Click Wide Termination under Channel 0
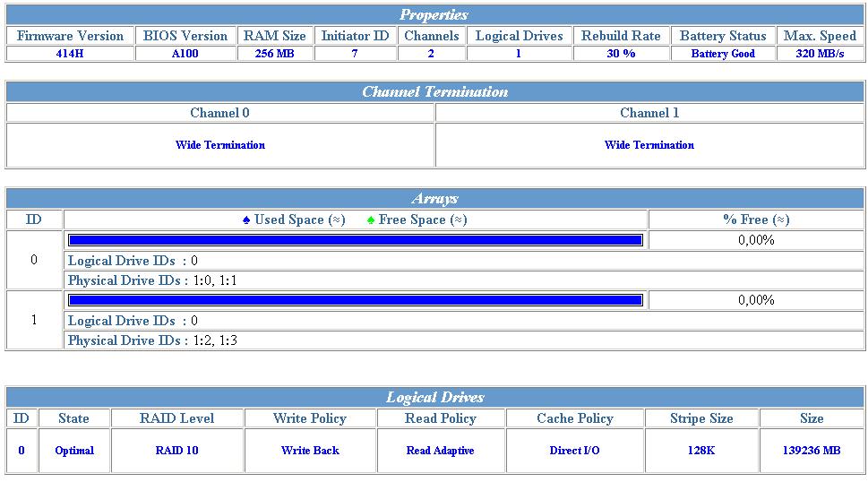Image resolution: width=868 pixels, height=482 pixels. (220, 145)
